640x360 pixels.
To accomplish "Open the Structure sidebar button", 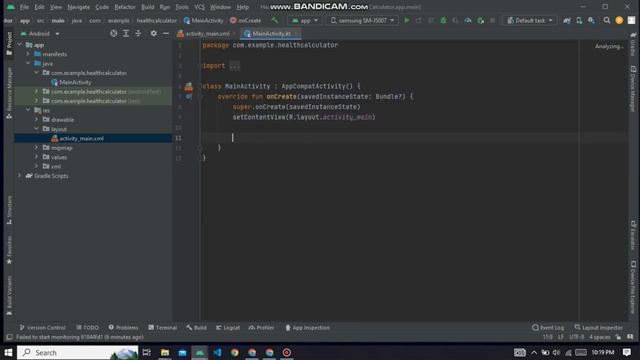I will (9, 210).
